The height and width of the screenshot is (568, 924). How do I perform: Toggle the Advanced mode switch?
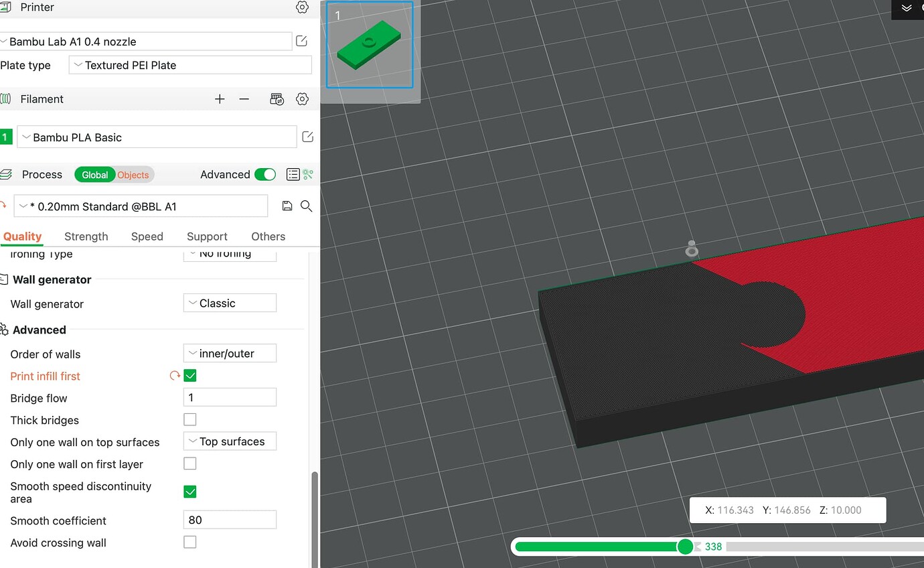(x=265, y=174)
